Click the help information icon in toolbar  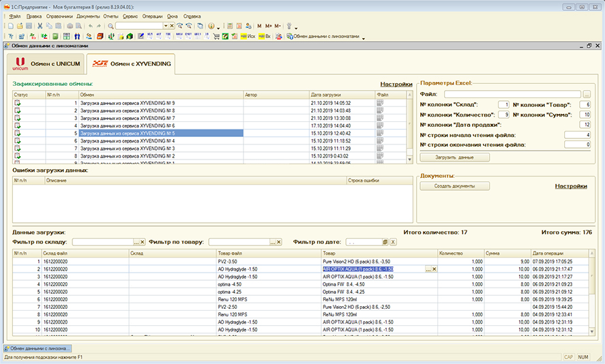(211, 26)
